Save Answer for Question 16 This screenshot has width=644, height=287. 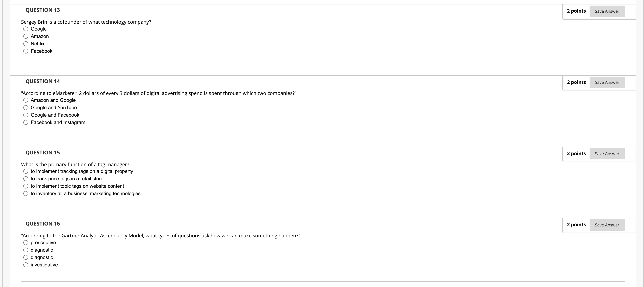pos(607,225)
